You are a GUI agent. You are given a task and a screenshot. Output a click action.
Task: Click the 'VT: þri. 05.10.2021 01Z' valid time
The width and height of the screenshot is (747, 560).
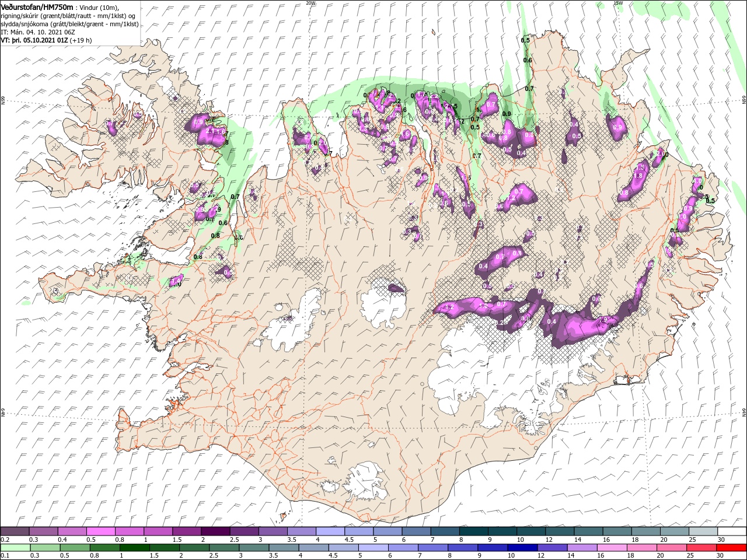tap(34, 40)
